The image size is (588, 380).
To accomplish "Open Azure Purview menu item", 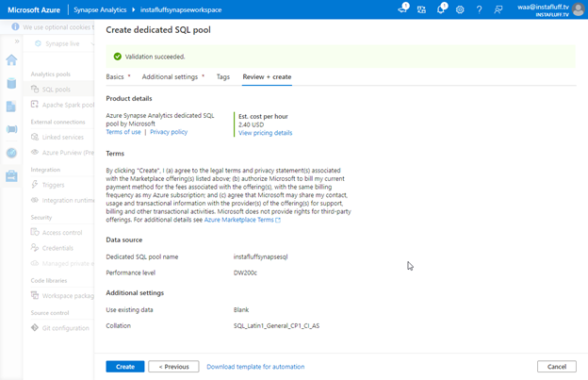I will [x=60, y=153].
